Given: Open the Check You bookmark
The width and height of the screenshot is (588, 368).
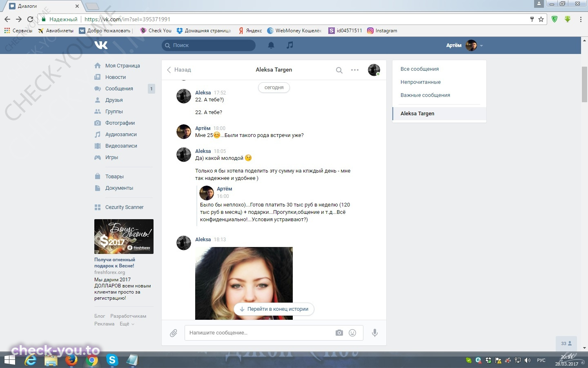Looking at the screenshot, I should pos(156,31).
